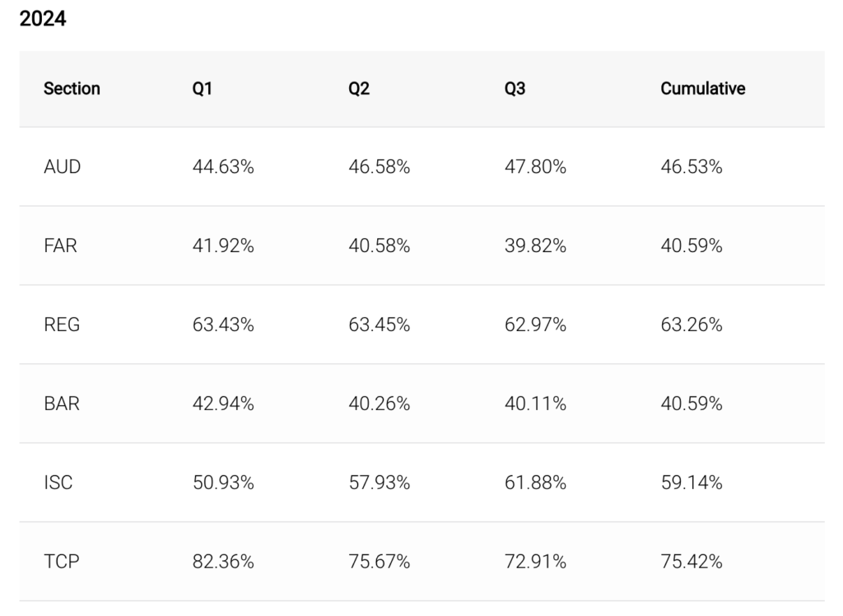Select the ISC Q3 value 61.88%
The height and width of the screenshot is (616, 843).
click(x=535, y=483)
